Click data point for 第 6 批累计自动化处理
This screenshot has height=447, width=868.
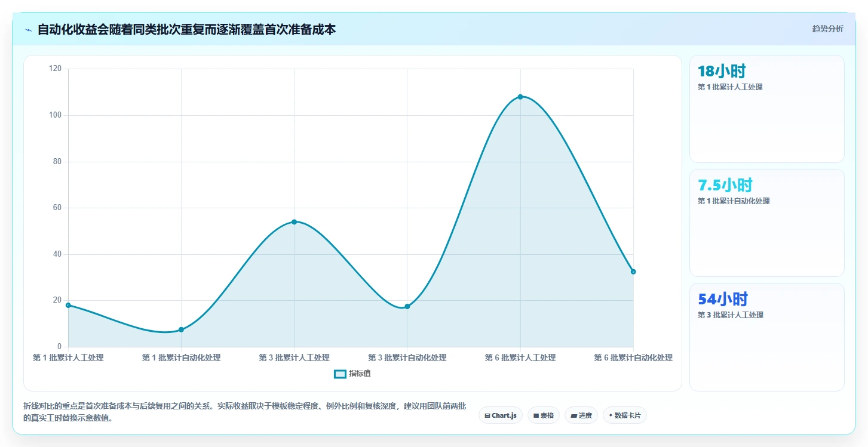pos(633,272)
